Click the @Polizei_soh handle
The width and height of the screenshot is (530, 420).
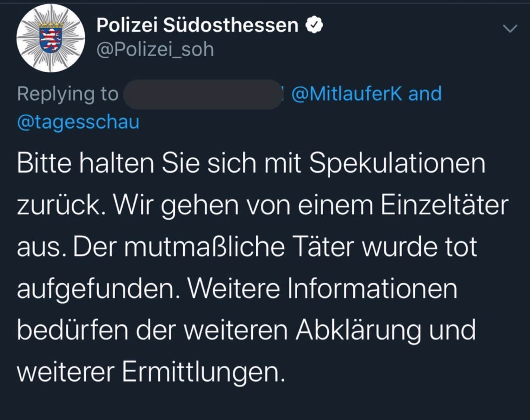[155, 49]
